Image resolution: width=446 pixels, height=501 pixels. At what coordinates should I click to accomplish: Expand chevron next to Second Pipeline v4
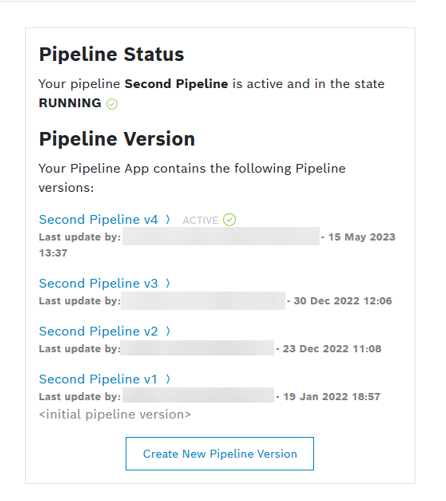pos(168,219)
